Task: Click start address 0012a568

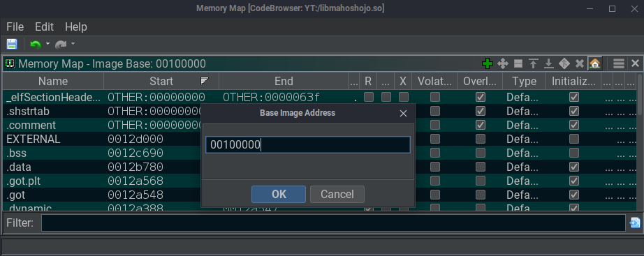Action: [x=136, y=181]
